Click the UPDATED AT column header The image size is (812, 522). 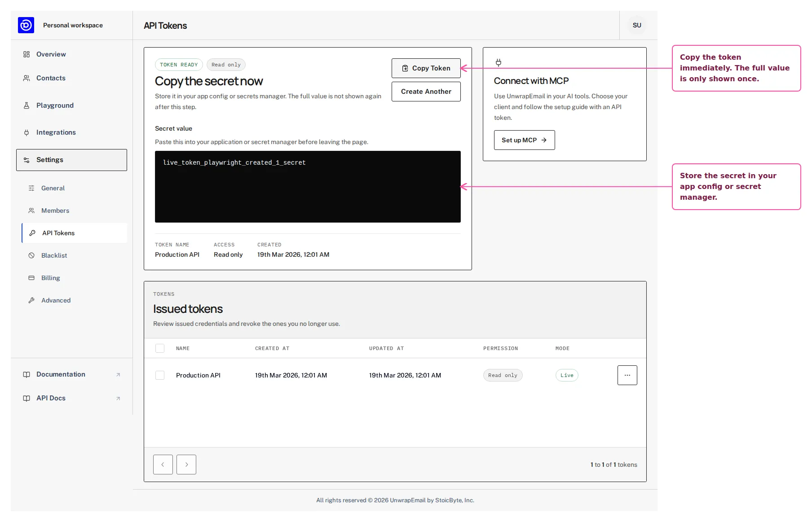pos(386,348)
